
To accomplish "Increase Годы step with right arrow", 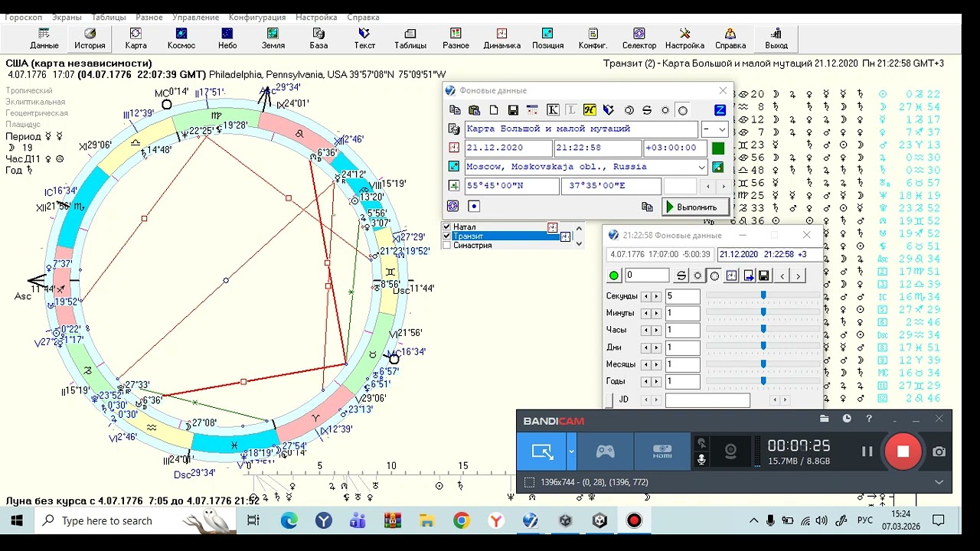I will click(656, 381).
